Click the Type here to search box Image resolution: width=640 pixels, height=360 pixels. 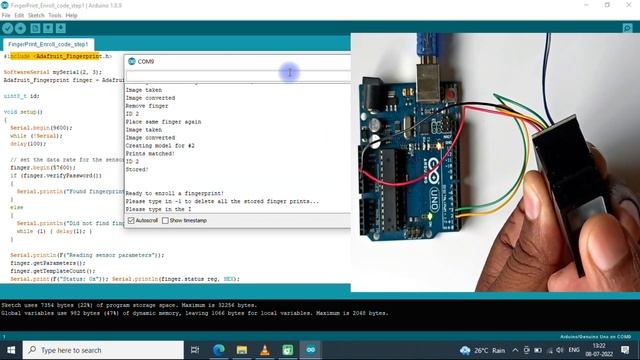(103, 350)
